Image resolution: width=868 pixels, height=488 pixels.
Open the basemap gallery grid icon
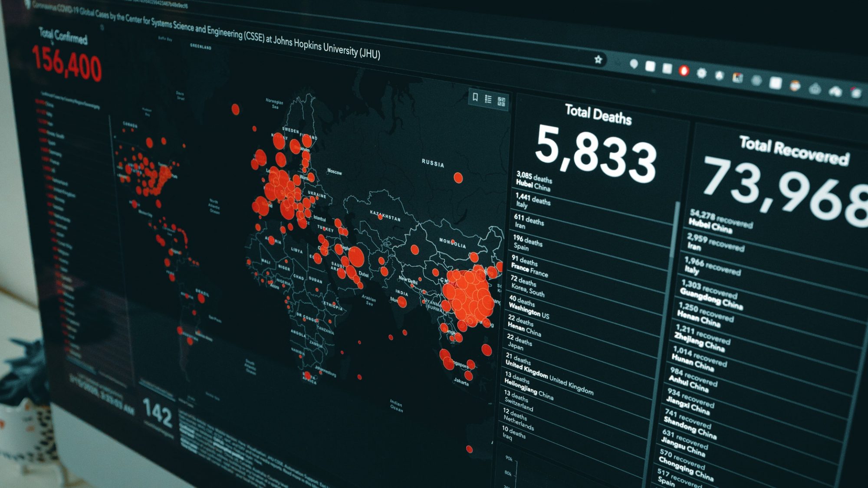[501, 102]
